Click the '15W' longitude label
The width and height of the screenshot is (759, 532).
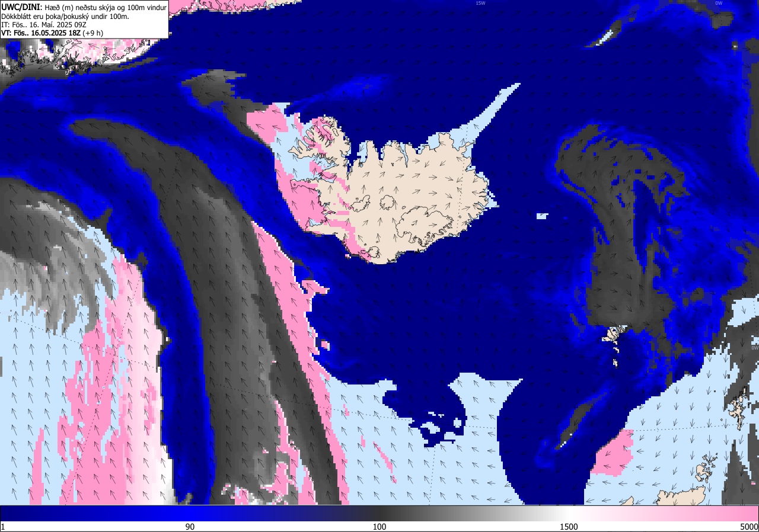[x=480, y=3]
